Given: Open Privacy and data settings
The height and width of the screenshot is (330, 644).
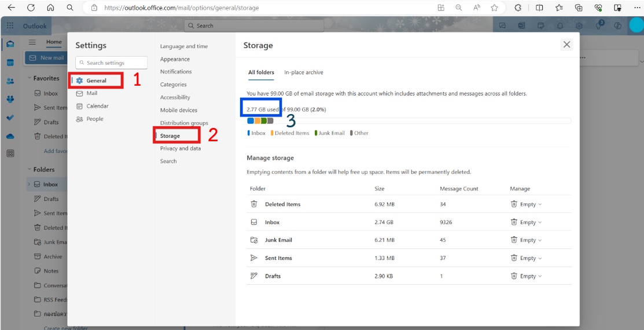Looking at the screenshot, I should coord(181,148).
